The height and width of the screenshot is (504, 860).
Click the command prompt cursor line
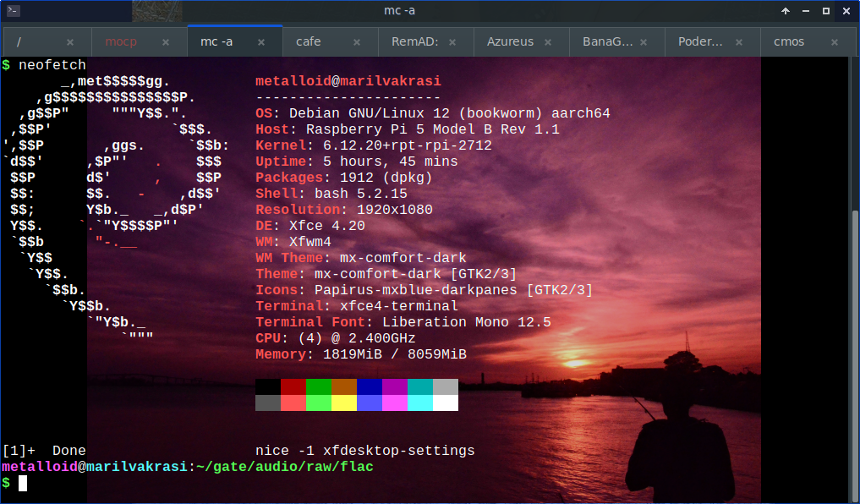click(23, 483)
